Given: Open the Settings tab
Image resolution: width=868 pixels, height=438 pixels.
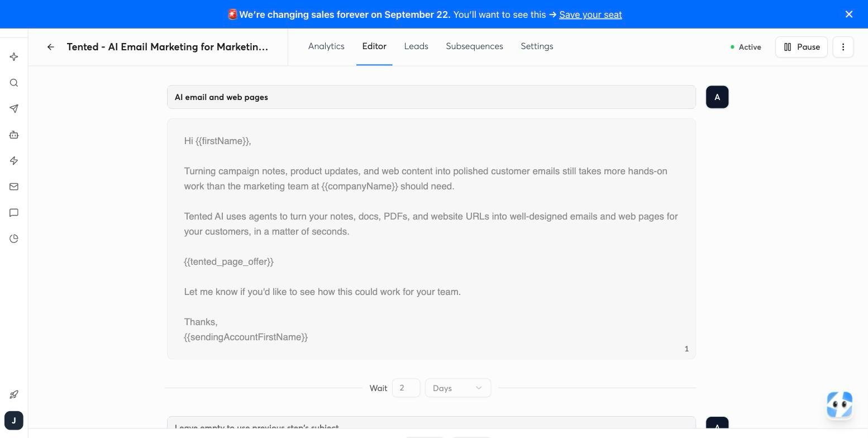Looking at the screenshot, I should [537, 46].
